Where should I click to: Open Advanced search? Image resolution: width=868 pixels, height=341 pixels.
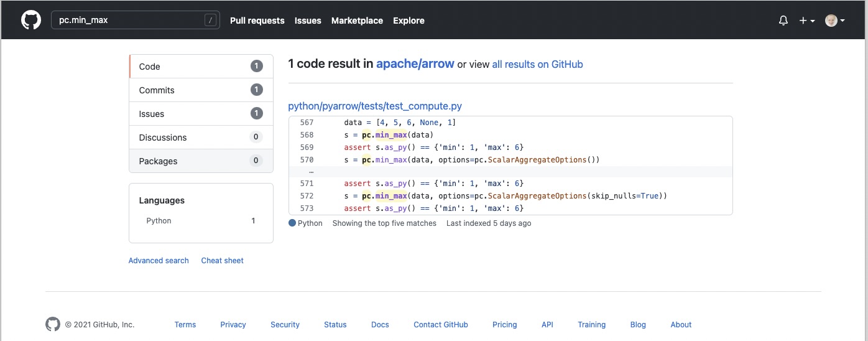159,261
